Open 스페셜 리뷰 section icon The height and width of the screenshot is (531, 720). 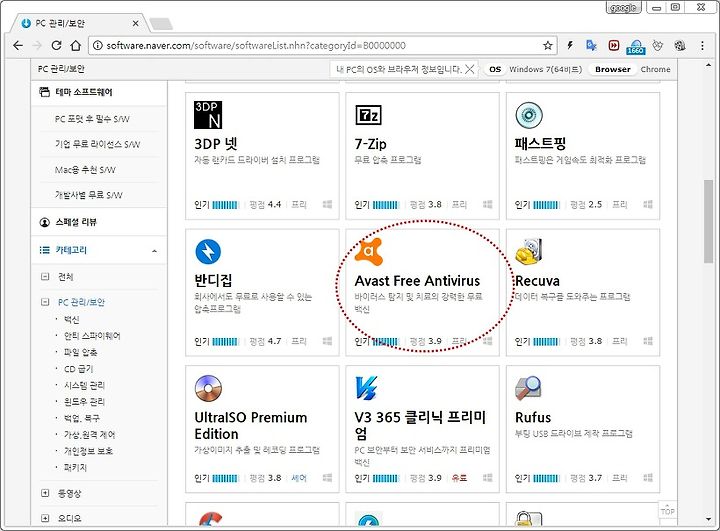(x=45, y=222)
